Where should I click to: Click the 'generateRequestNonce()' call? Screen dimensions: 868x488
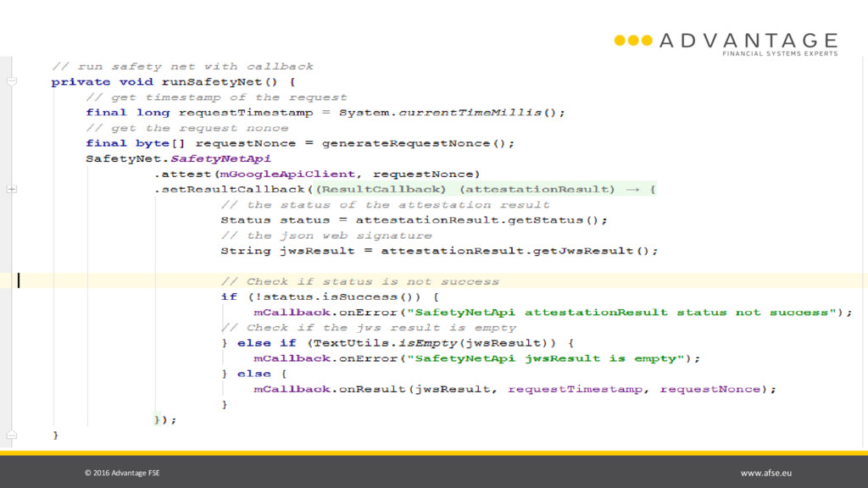click(x=414, y=143)
